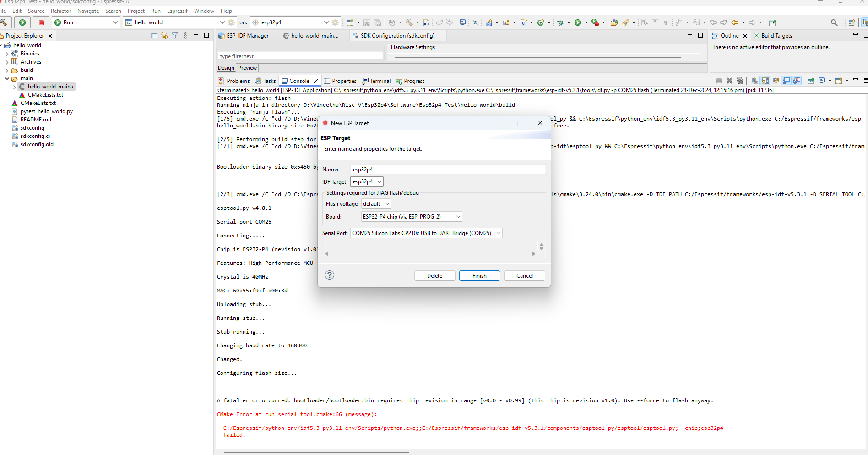Viewport: 868px width, 455px height.
Task: Open the IDF Target combo box
Action: tap(367, 181)
